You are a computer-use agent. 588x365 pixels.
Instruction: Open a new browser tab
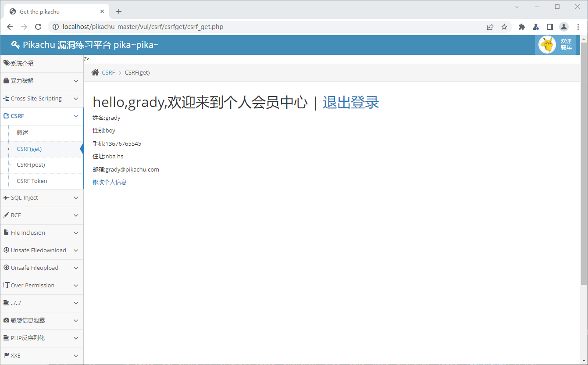point(119,11)
